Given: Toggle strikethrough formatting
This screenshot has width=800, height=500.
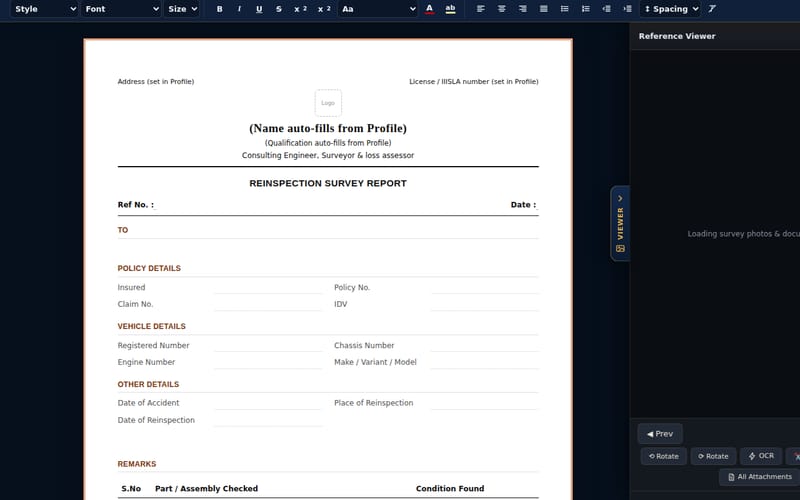Looking at the screenshot, I should 279,9.
